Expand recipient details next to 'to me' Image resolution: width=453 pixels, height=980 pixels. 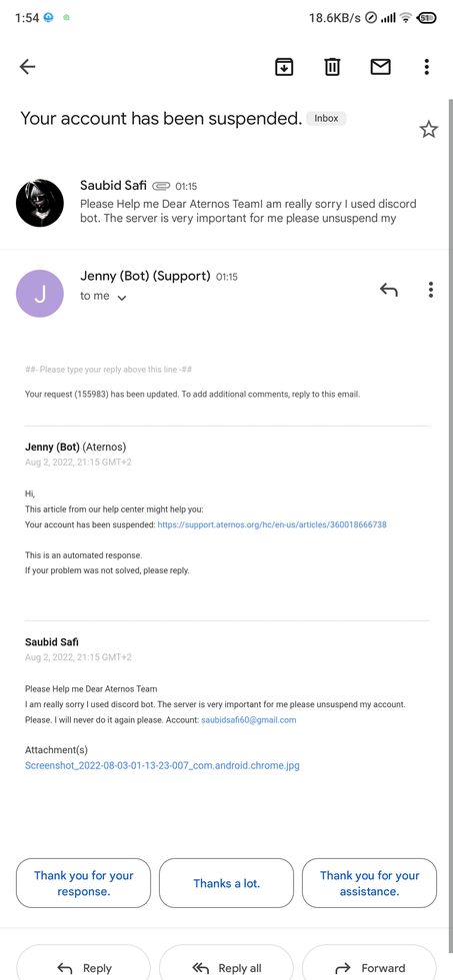click(122, 298)
